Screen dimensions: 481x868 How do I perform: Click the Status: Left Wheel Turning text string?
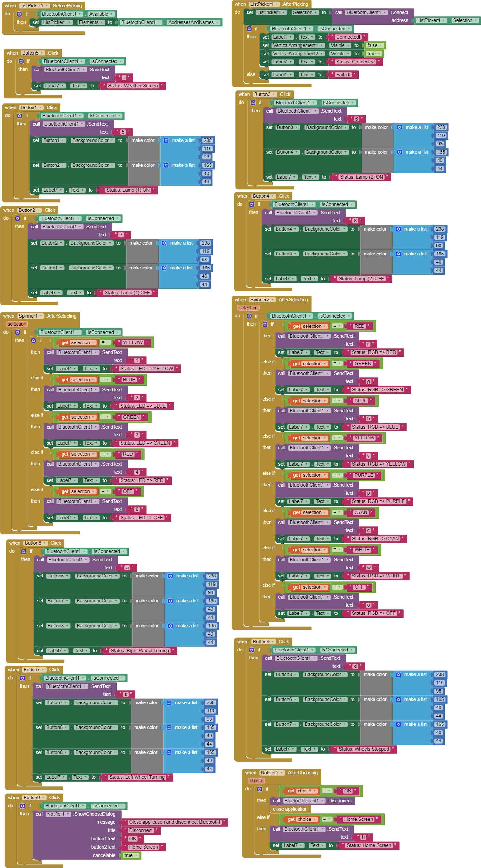point(137,777)
